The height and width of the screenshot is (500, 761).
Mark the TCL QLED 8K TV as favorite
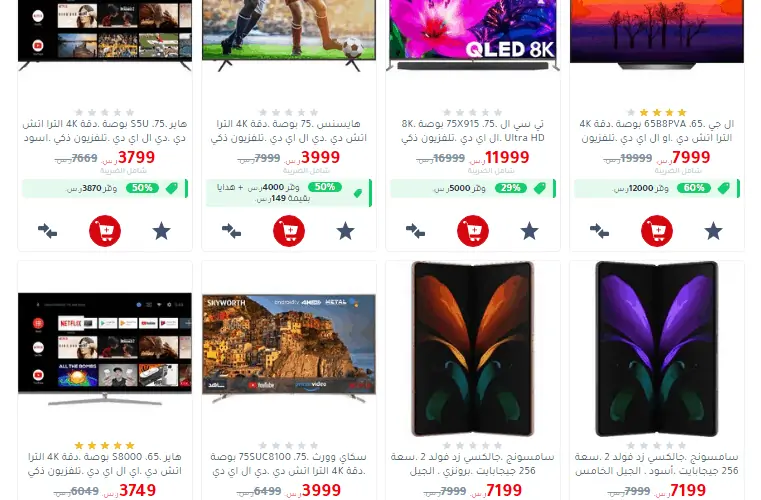[529, 231]
